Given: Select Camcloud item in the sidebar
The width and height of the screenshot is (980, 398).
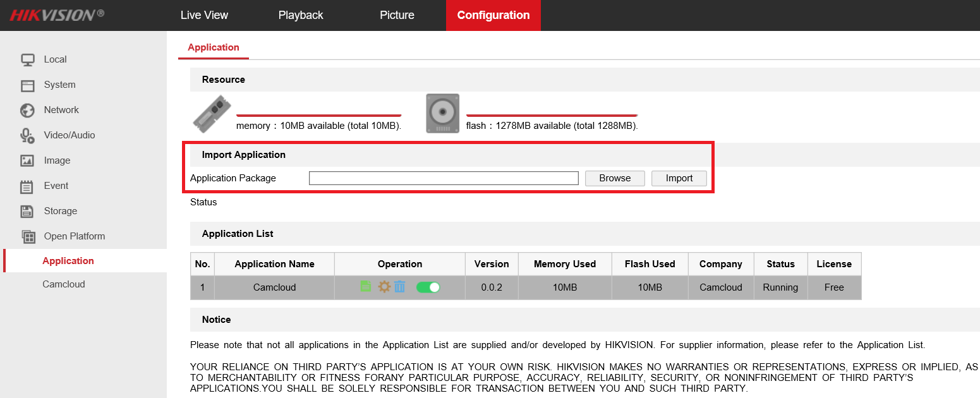Looking at the screenshot, I should click(x=64, y=284).
